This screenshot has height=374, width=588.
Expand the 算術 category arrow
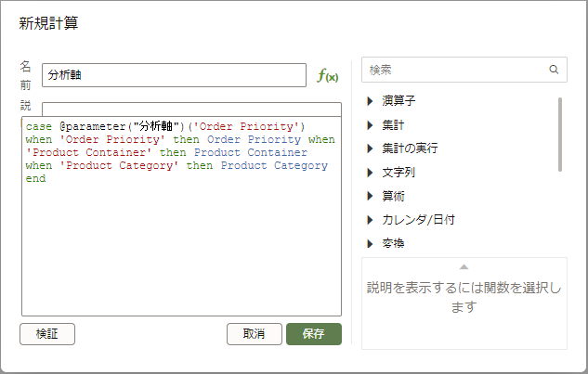[370, 196]
